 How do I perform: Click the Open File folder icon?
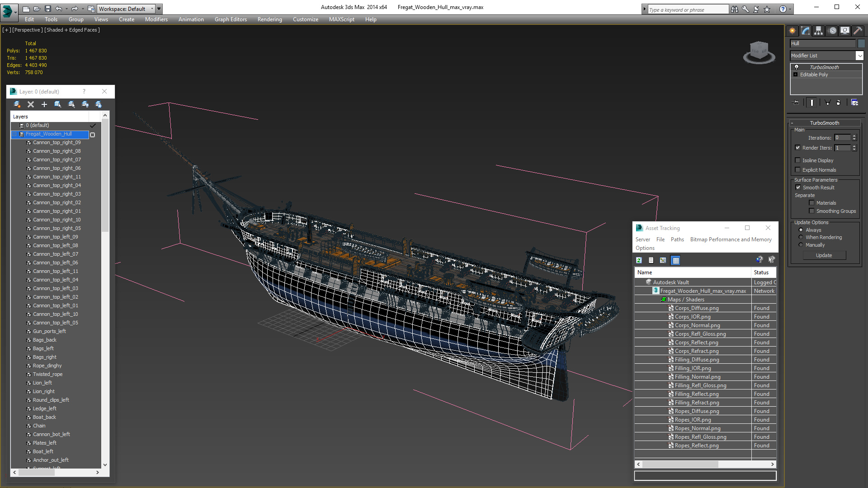pos(37,9)
